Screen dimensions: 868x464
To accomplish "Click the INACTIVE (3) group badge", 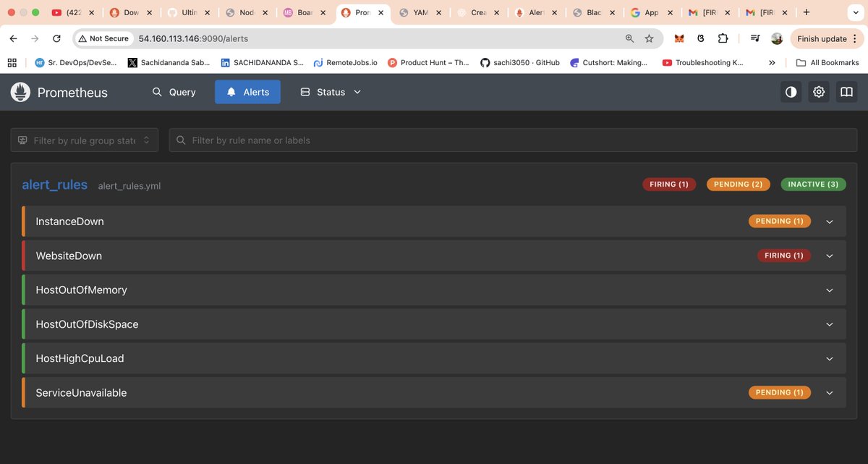I will pos(813,185).
